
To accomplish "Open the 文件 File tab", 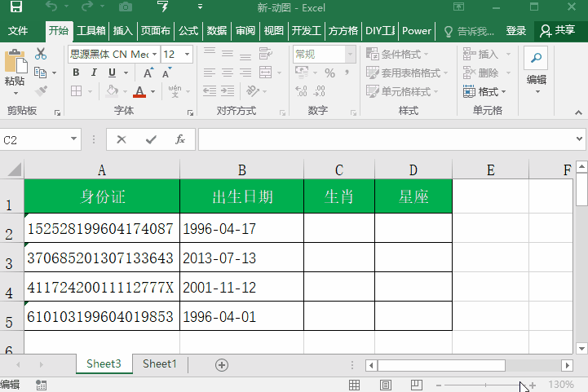I will click(x=18, y=31).
